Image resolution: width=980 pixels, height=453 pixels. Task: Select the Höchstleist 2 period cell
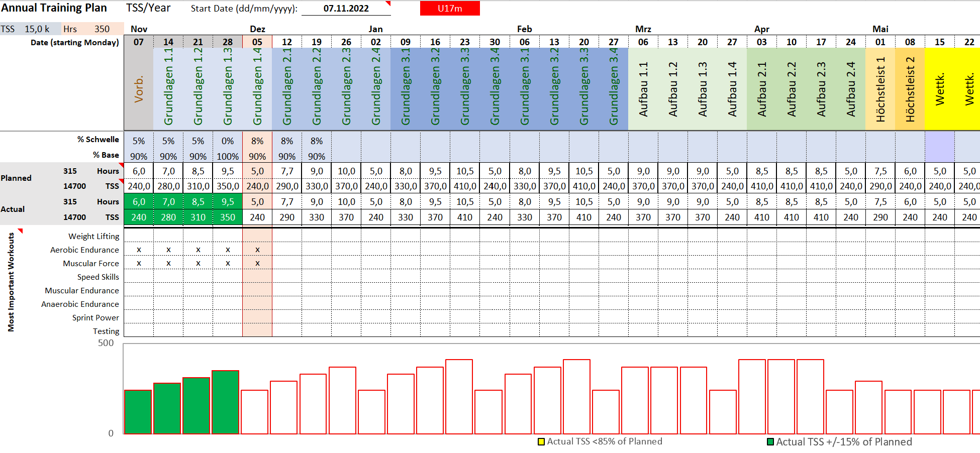point(910,89)
